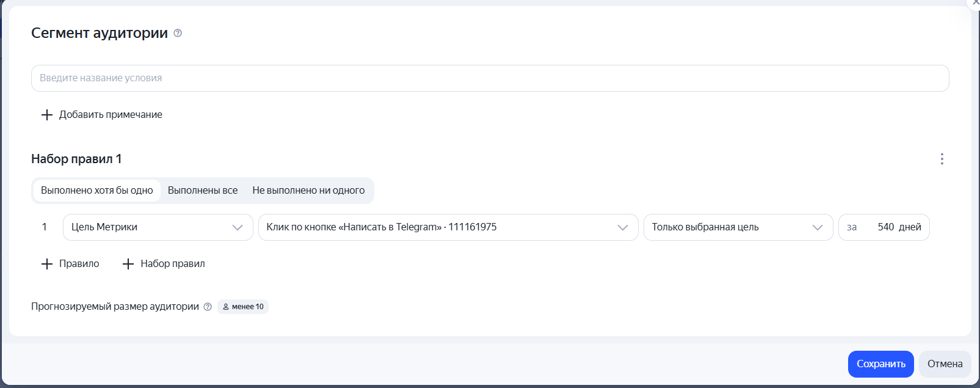Close the dialog with the X icon
This screenshot has height=388, width=980.
[975, 2]
